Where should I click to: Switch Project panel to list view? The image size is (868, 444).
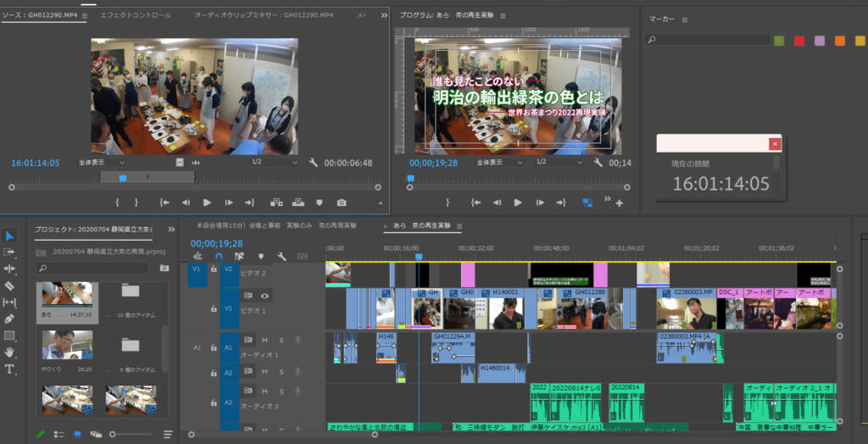tap(59, 435)
